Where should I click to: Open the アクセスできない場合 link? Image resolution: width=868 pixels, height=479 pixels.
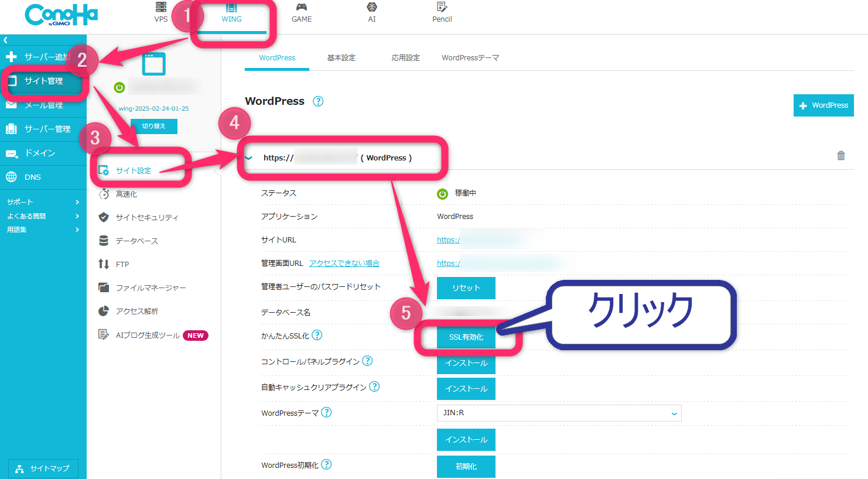(344, 264)
